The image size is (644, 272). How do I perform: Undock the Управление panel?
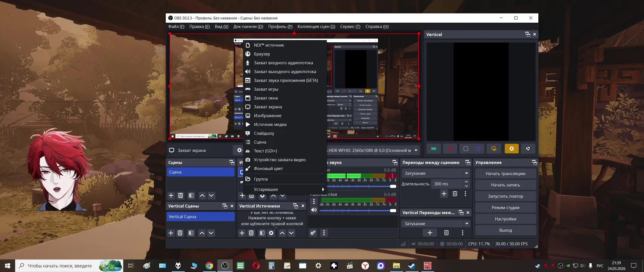[x=534, y=162]
